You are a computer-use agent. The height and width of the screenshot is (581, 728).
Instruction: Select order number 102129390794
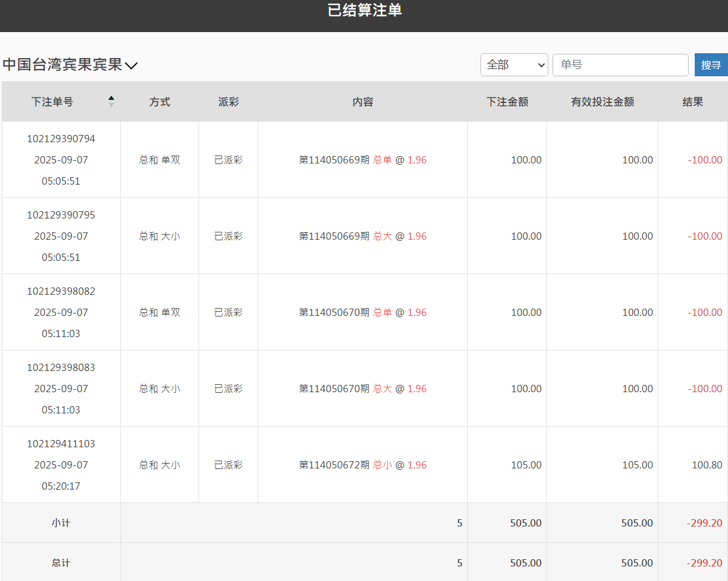tap(61, 139)
